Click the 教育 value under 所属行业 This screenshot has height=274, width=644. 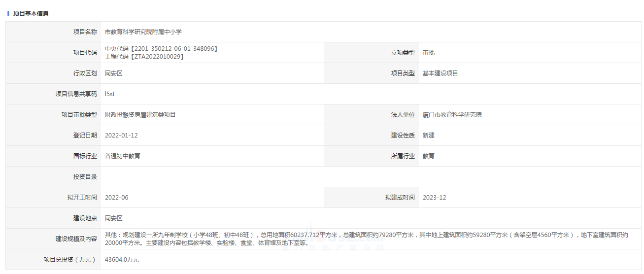428,156
